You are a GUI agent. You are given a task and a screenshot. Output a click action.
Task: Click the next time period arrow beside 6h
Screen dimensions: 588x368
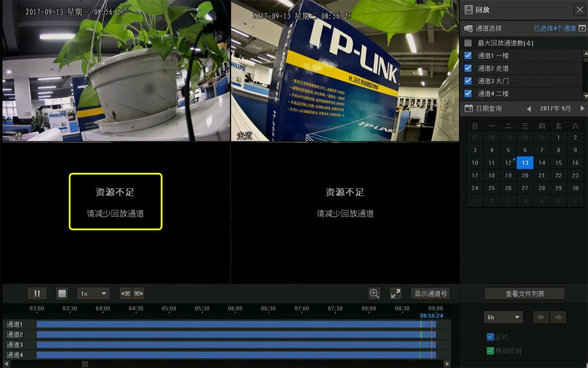tap(558, 317)
